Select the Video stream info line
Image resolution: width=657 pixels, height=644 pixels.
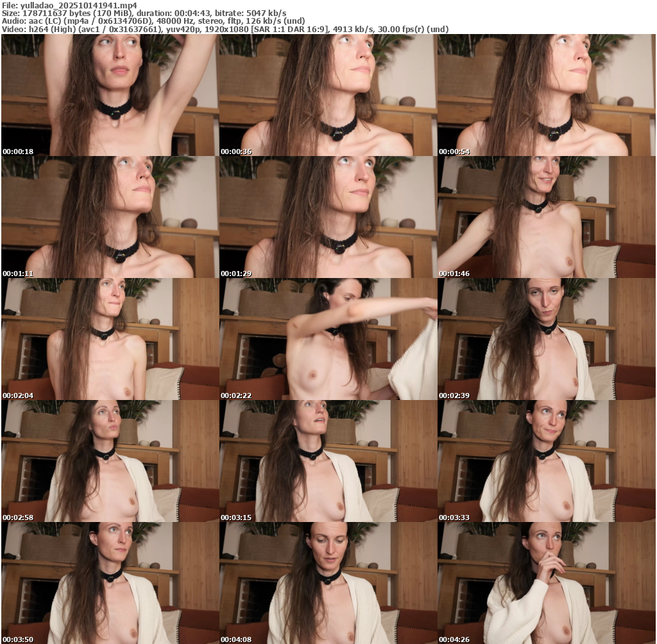coord(225,29)
